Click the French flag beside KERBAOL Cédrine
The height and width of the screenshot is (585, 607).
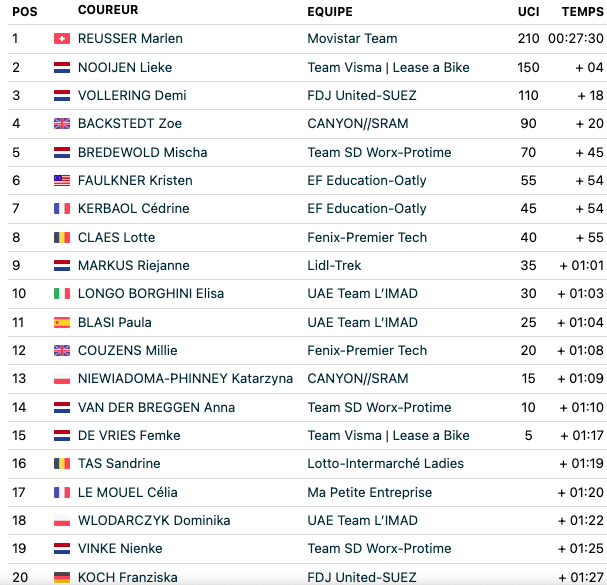pyautogui.click(x=62, y=209)
